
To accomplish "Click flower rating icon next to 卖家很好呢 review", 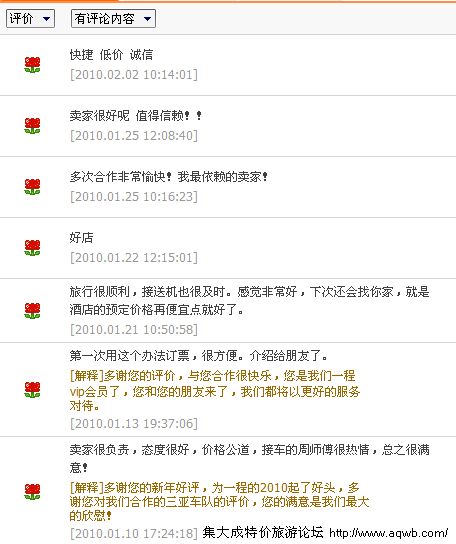I will pos(32,126).
